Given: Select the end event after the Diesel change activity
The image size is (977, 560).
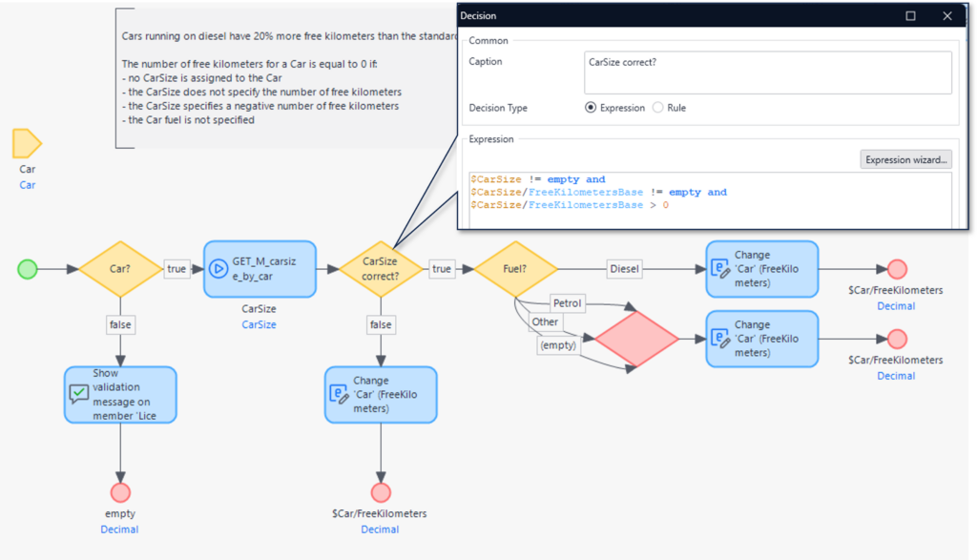Looking at the screenshot, I should (897, 269).
